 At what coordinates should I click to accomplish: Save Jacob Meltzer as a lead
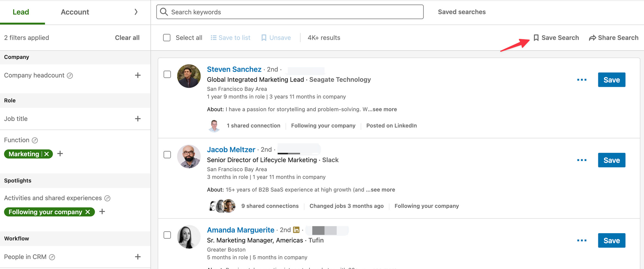point(611,160)
